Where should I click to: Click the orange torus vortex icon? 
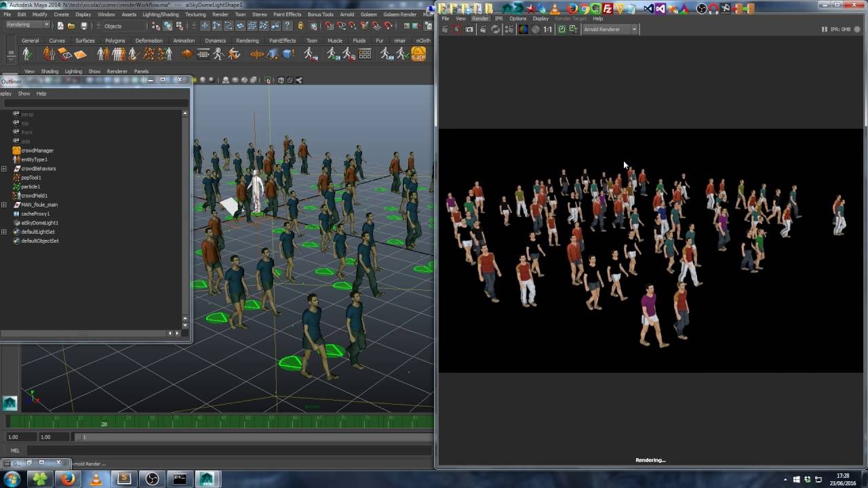point(257,54)
